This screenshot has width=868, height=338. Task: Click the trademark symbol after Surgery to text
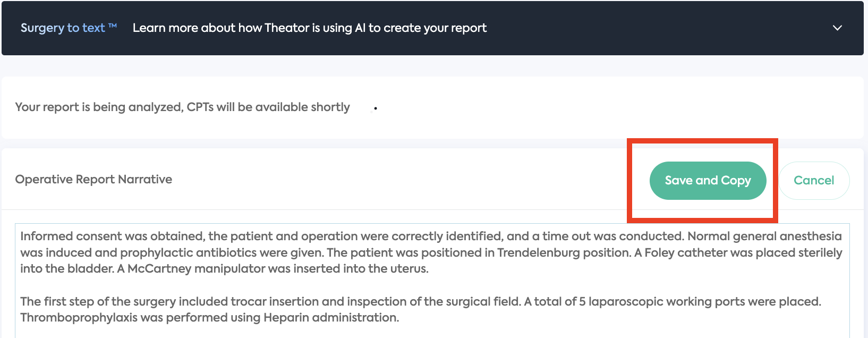[112, 25]
